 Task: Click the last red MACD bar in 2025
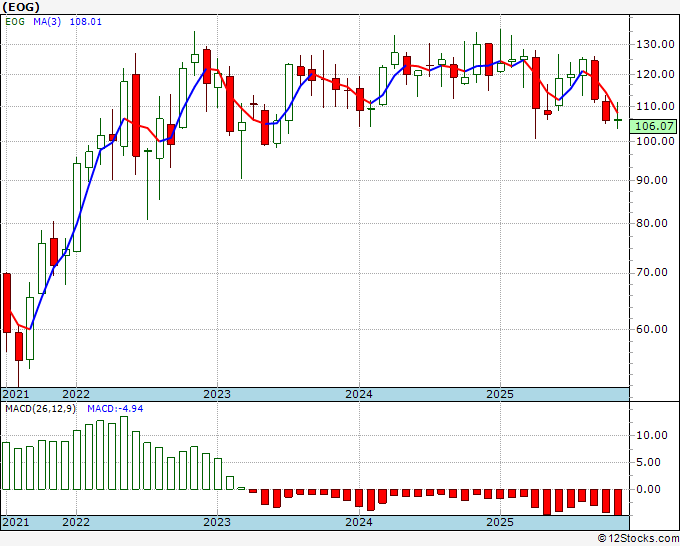618,502
